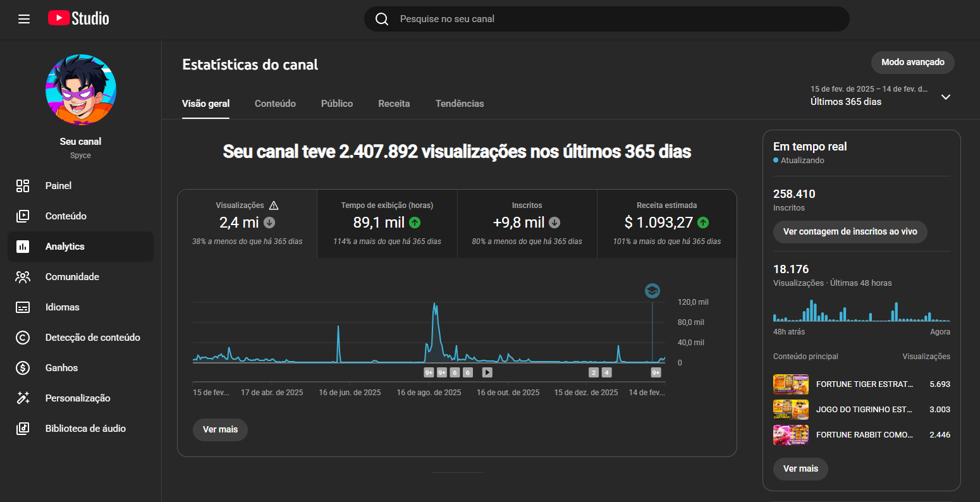This screenshot has height=502, width=980.
Task: Open the hamburger navigation menu
Action: [x=24, y=19]
